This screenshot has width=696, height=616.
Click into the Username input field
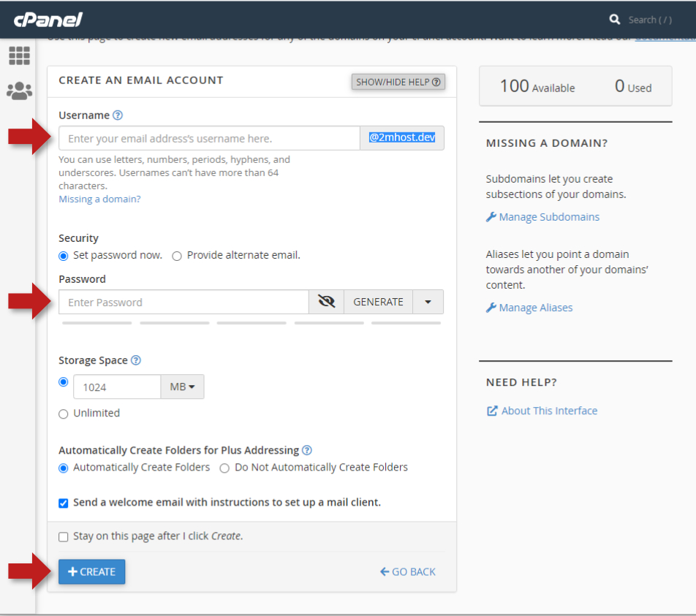(209, 138)
